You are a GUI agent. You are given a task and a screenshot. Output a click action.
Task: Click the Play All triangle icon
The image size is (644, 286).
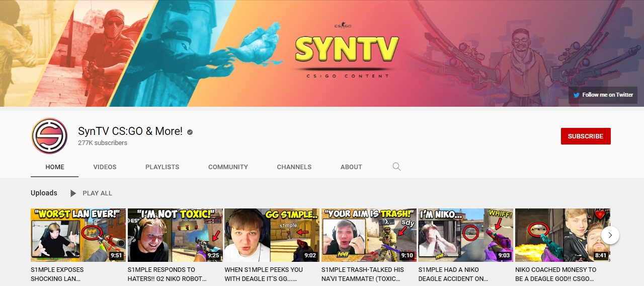tap(73, 193)
